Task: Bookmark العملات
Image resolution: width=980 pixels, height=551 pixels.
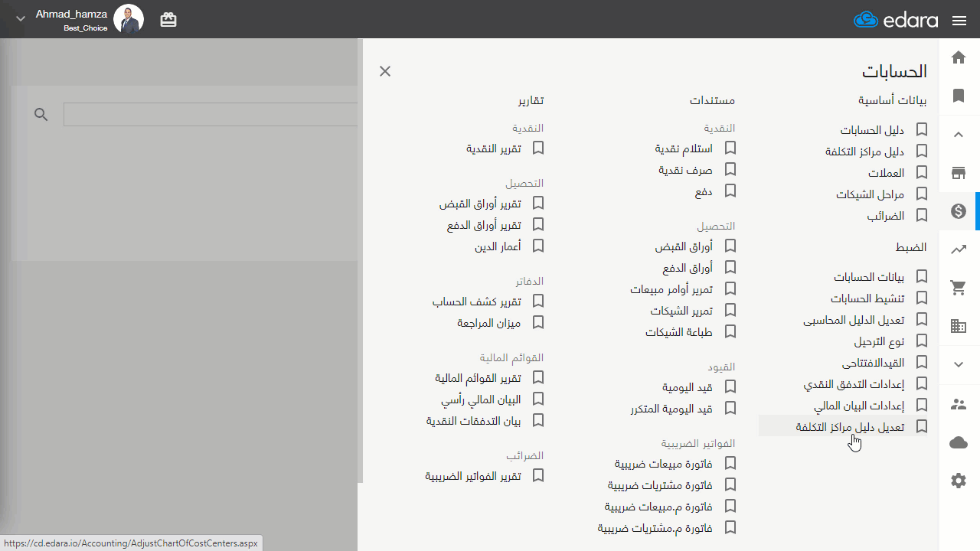Action: click(x=922, y=172)
